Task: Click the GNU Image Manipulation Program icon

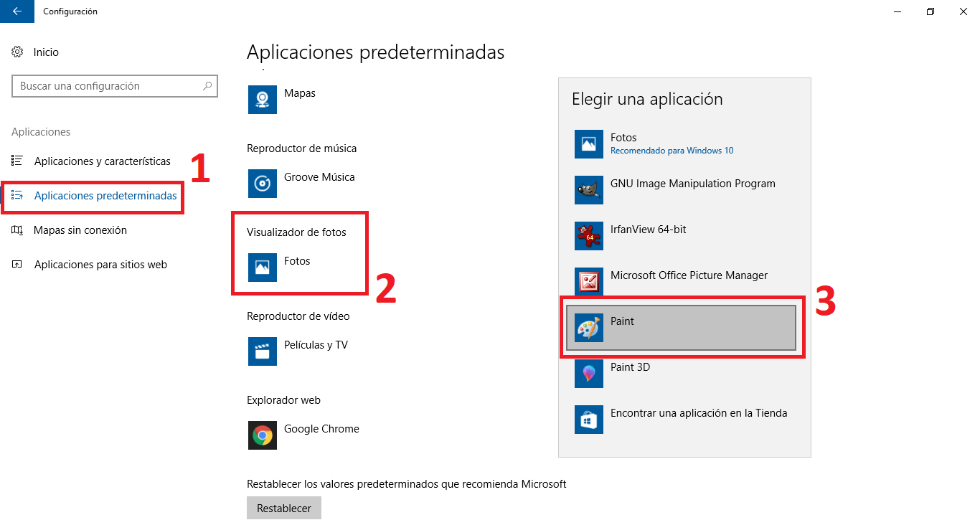Action: coord(589,189)
